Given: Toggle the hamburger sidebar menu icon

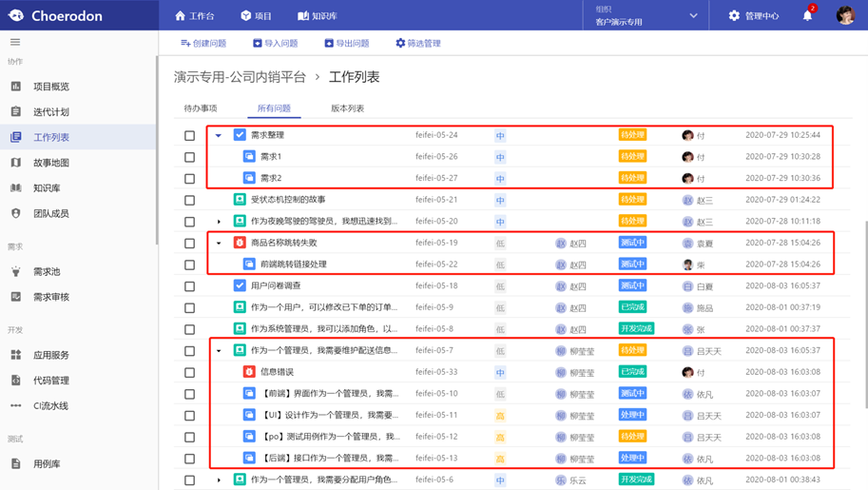Looking at the screenshot, I should [x=15, y=42].
